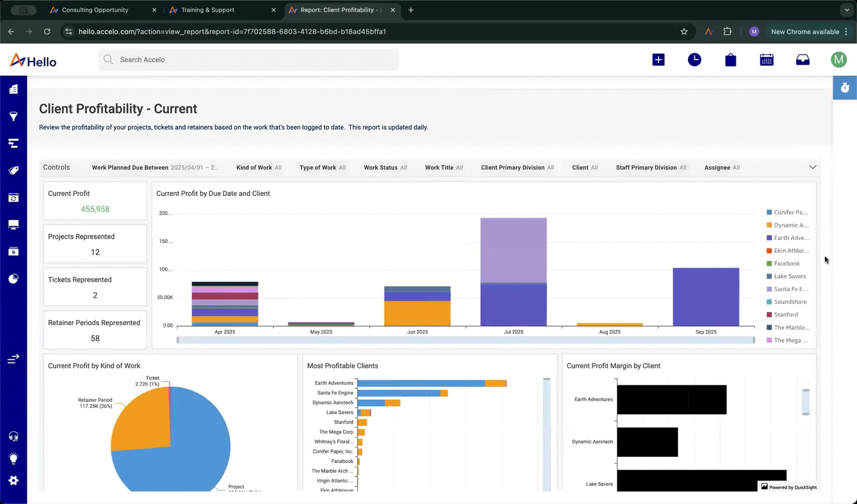Open the inbox tray icon

[802, 60]
